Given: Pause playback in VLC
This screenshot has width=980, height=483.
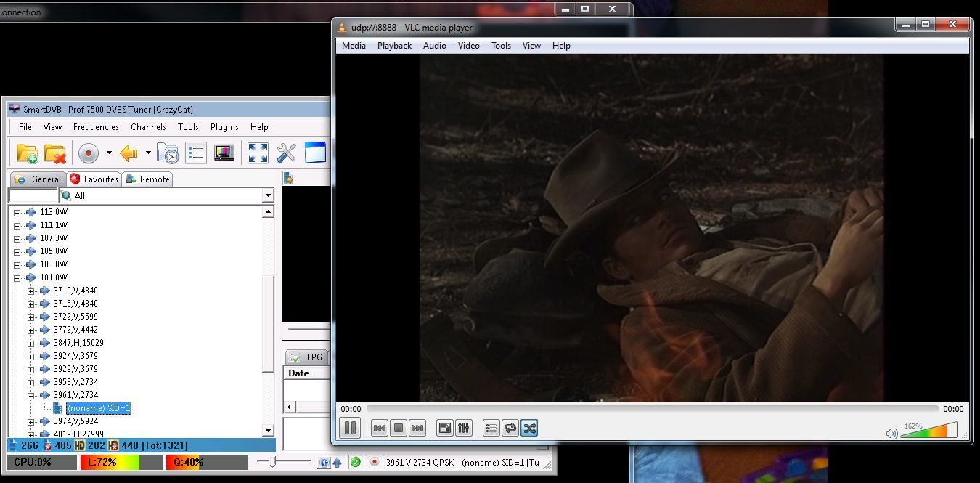Looking at the screenshot, I should pos(350,428).
